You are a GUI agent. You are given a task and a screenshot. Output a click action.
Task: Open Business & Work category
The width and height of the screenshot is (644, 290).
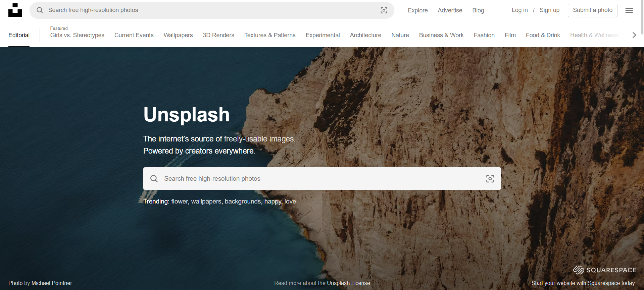tap(441, 35)
